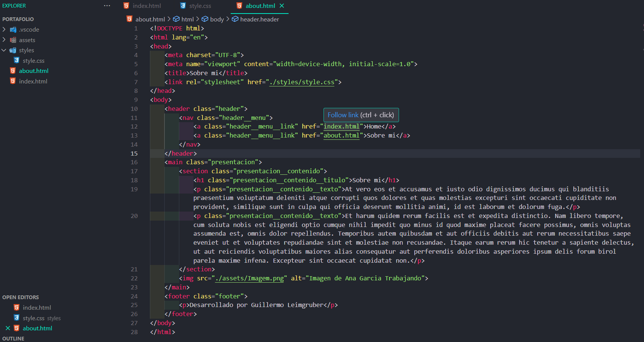Click the ./assets/Imagem.png src link

(249, 278)
